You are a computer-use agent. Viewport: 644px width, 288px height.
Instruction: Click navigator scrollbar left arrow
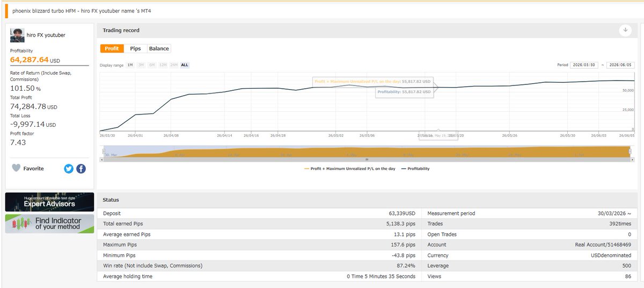[x=102, y=160]
